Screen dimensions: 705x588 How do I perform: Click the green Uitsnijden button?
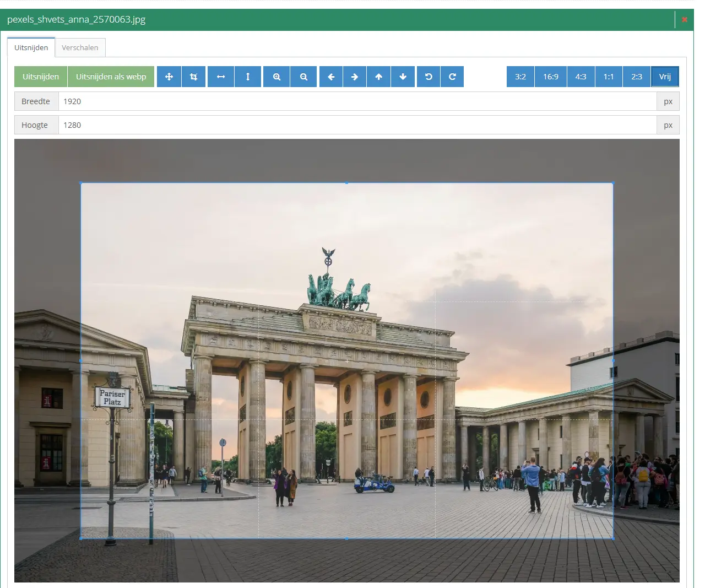pyautogui.click(x=41, y=77)
